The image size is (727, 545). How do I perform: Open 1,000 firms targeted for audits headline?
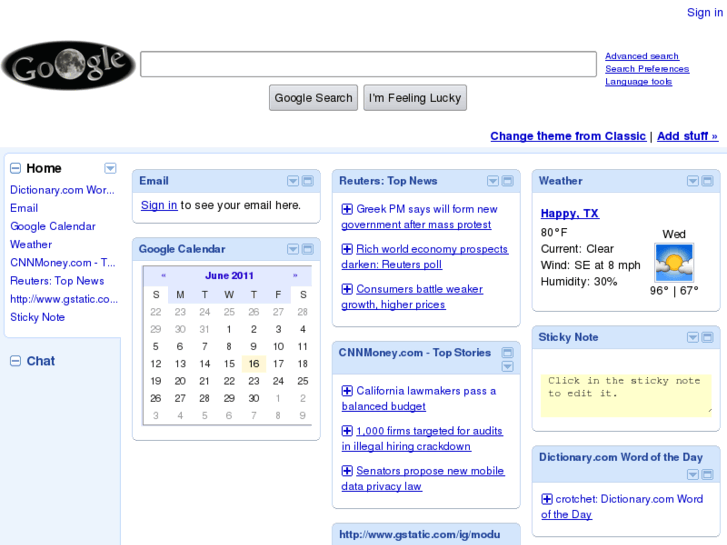point(422,438)
